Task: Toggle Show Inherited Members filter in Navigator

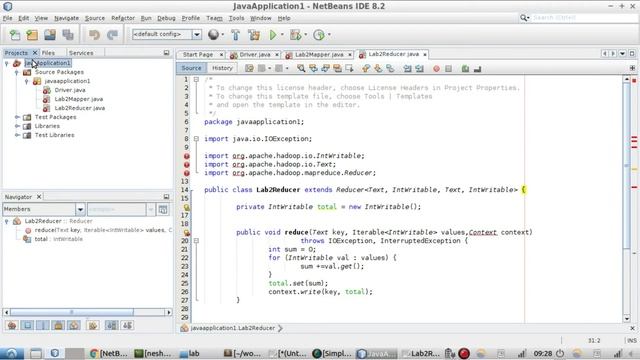Action: click(12, 325)
